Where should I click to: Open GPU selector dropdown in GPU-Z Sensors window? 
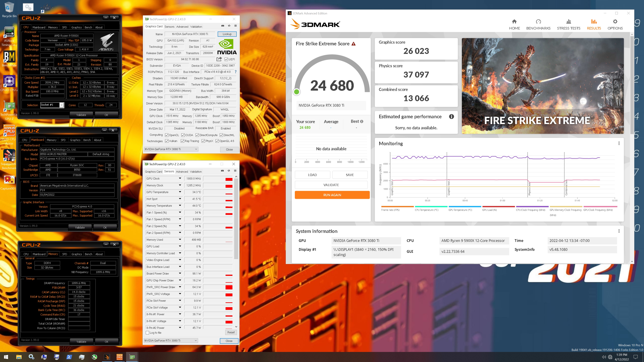pos(171,341)
